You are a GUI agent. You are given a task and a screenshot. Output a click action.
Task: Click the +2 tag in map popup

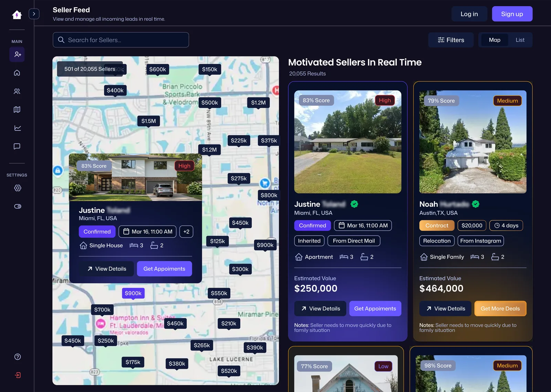(186, 231)
